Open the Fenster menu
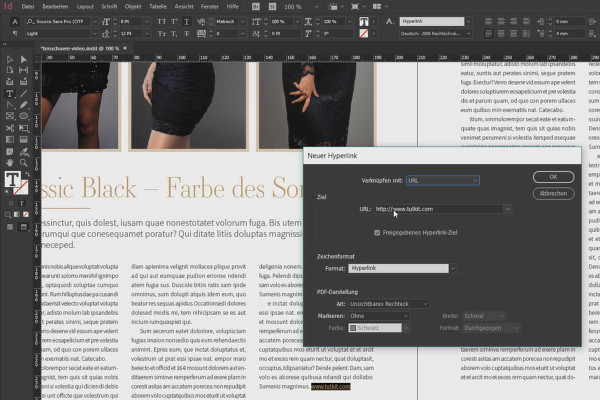 pyautogui.click(x=210, y=7)
